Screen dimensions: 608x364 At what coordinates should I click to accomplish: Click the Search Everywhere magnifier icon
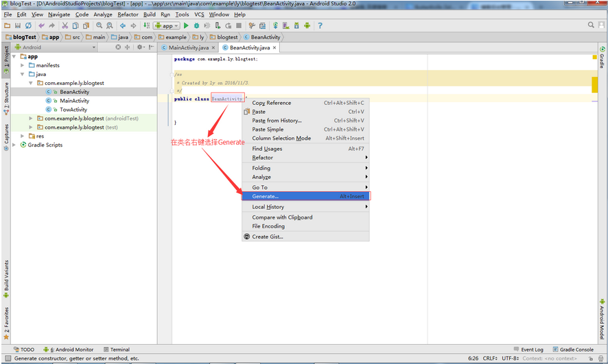tap(591, 25)
